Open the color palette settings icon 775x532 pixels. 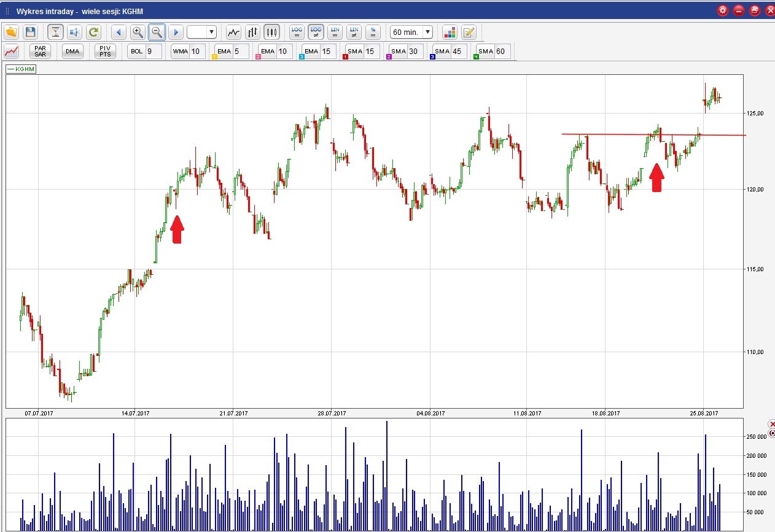click(450, 32)
